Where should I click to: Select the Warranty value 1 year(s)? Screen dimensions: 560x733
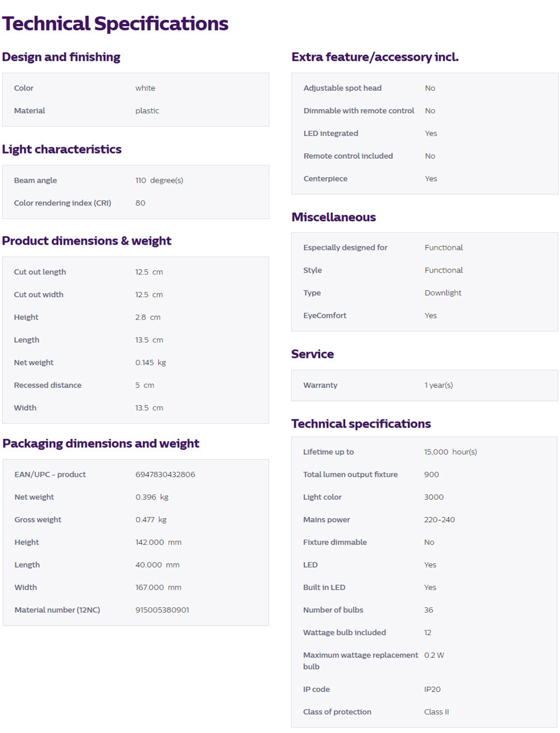(x=438, y=385)
